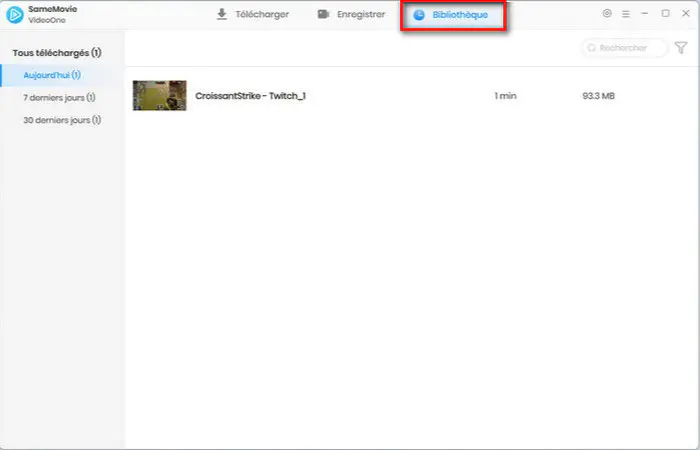Click the 93.3 MB file size
This screenshot has width=700, height=450.
tap(598, 96)
